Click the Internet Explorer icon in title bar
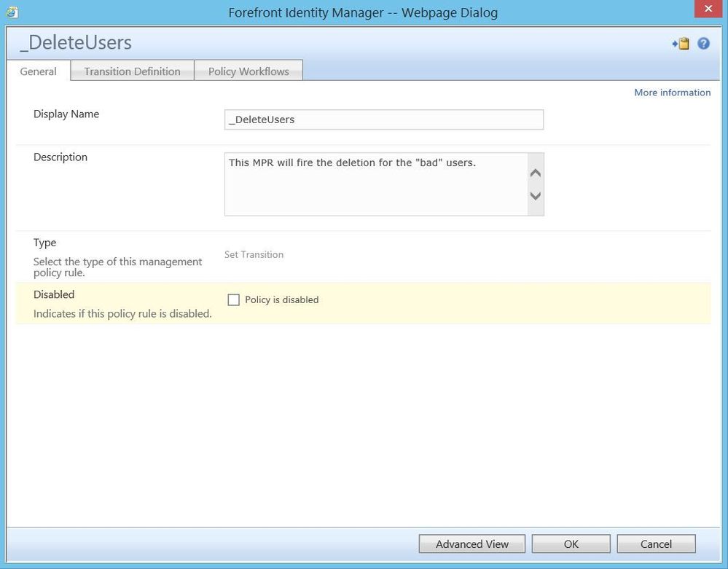Image resolution: width=728 pixels, height=569 pixels. tap(12, 12)
